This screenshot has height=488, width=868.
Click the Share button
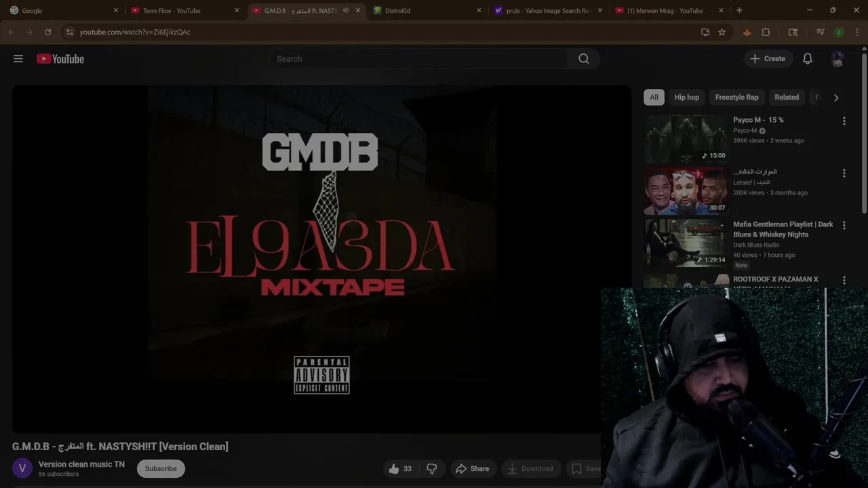tap(472, 468)
